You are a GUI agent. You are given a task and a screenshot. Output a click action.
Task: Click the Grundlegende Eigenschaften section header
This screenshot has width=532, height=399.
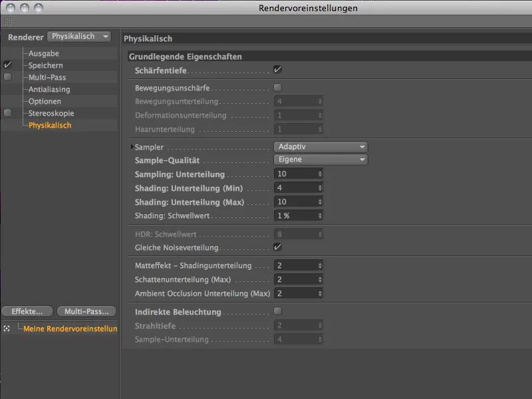[x=330, y=57]
